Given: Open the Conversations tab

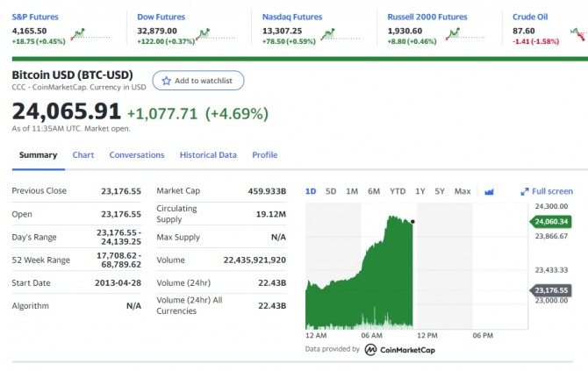Looking at the screenshot, I should [x=137, y=155].
